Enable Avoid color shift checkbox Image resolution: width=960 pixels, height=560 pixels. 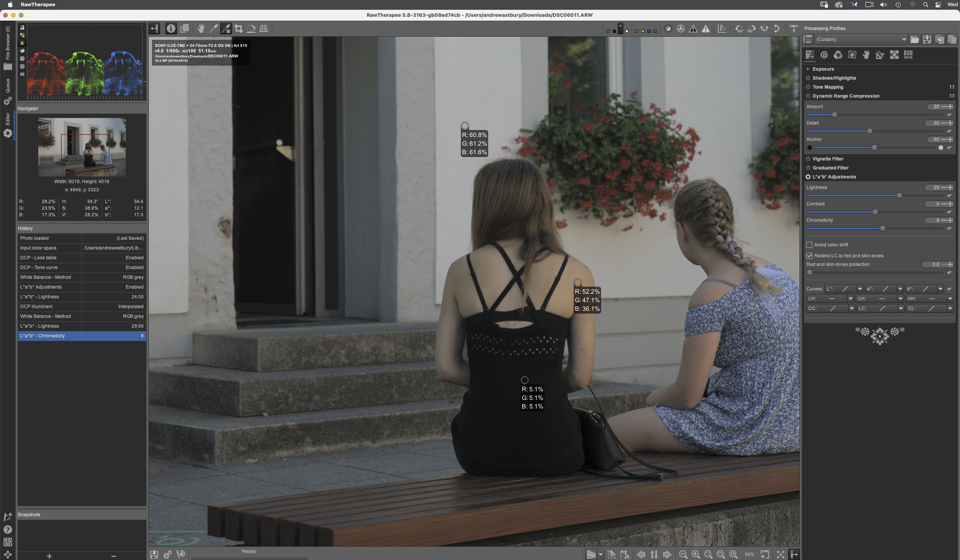(809, 245)
